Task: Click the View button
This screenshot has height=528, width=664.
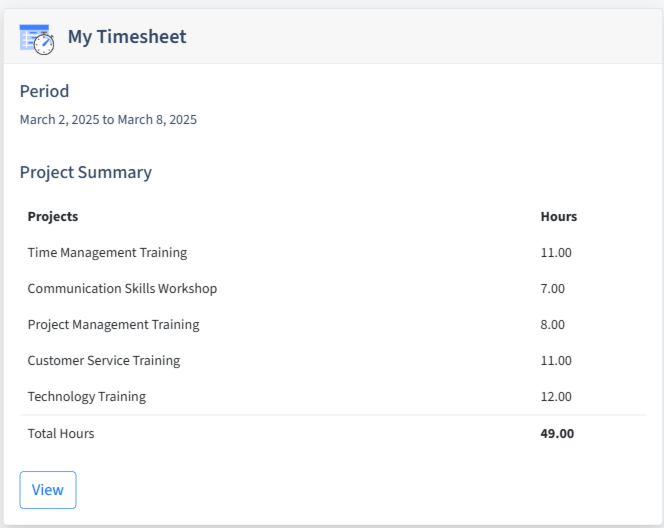Action: [x=48, y=490]
